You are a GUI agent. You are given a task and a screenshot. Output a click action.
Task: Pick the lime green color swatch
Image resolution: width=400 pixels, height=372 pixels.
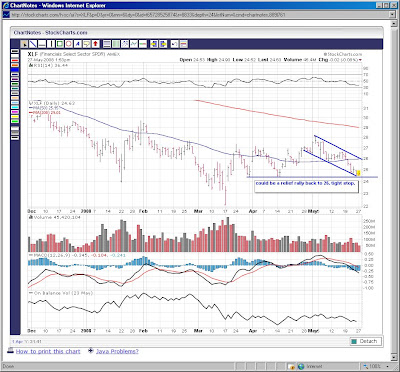click(x=15, y=121)
